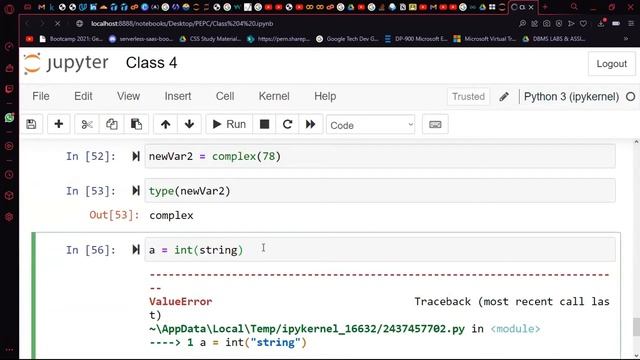640x360 pixels.
Task: Go back with browser back arrow
Action: 28,24
